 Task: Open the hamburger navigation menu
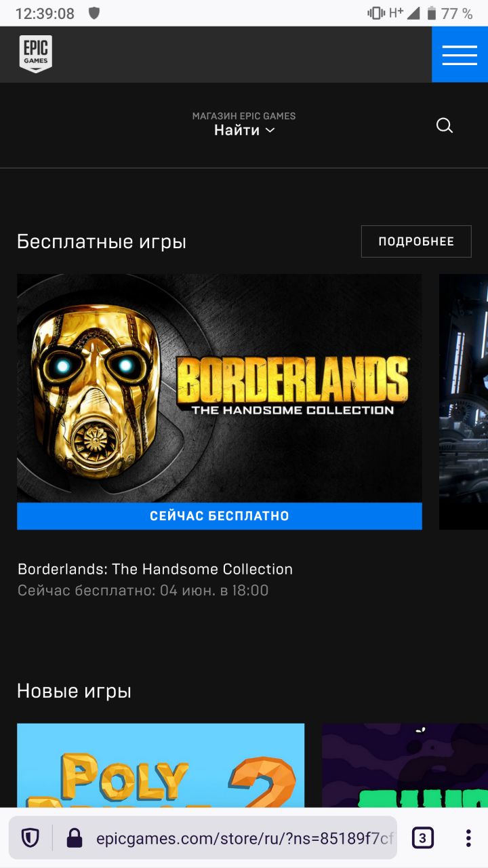click(460, 55)
